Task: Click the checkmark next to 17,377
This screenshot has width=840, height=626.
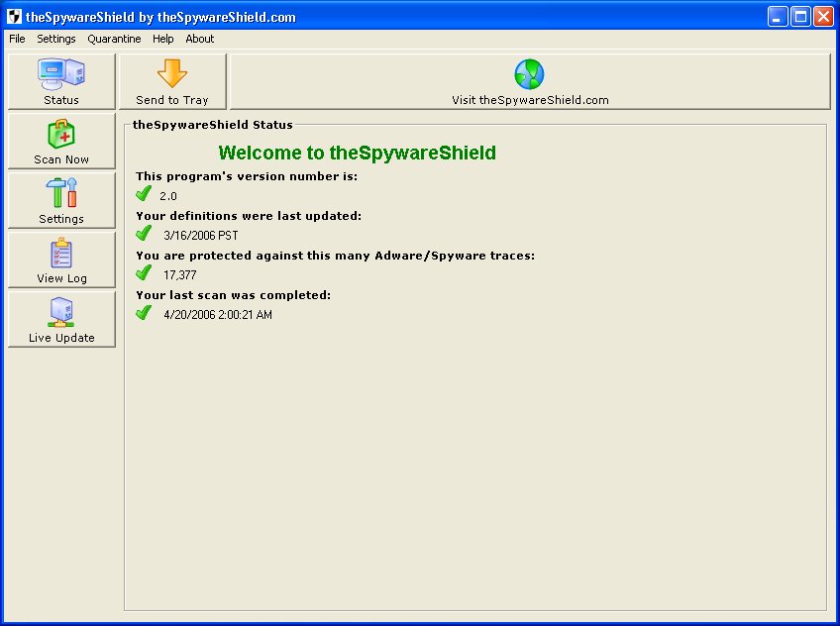Action: pos(144,272)
